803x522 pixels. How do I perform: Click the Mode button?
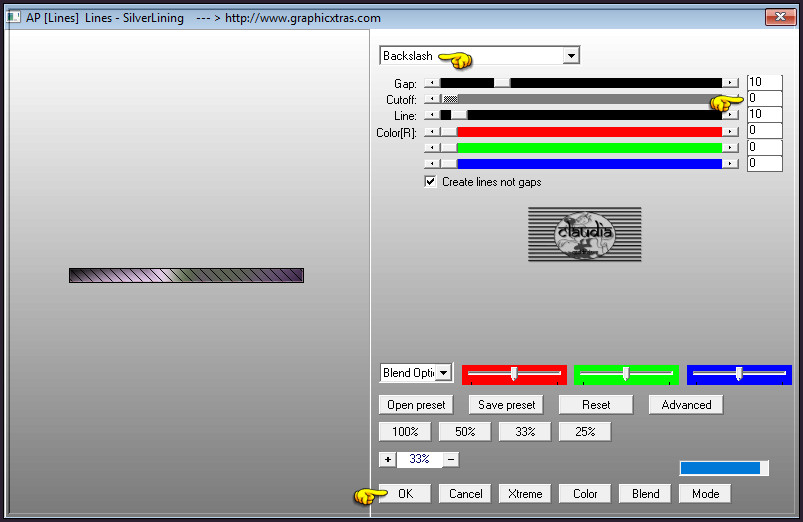tap(705, 493)
